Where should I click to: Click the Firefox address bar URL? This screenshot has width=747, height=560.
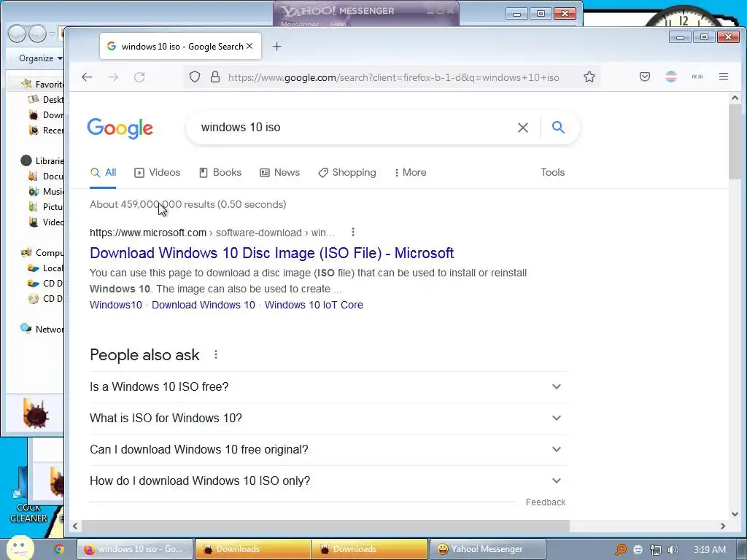click(x=393, y=77)
